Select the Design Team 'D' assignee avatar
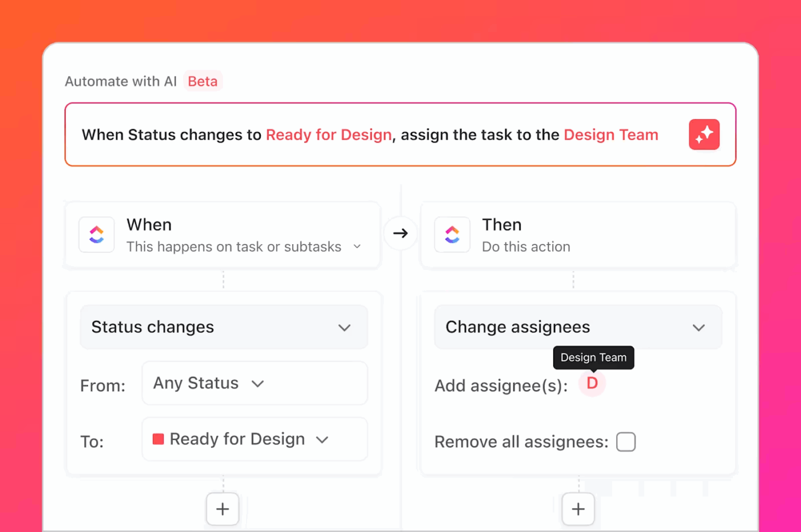 (x=593, y=383)
